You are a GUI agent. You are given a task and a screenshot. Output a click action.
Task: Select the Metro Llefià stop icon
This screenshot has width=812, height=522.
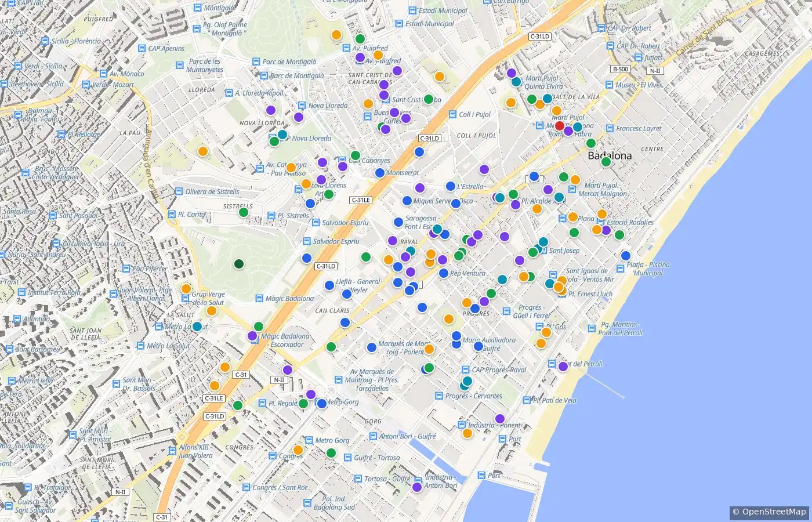(x=13, y=381)
